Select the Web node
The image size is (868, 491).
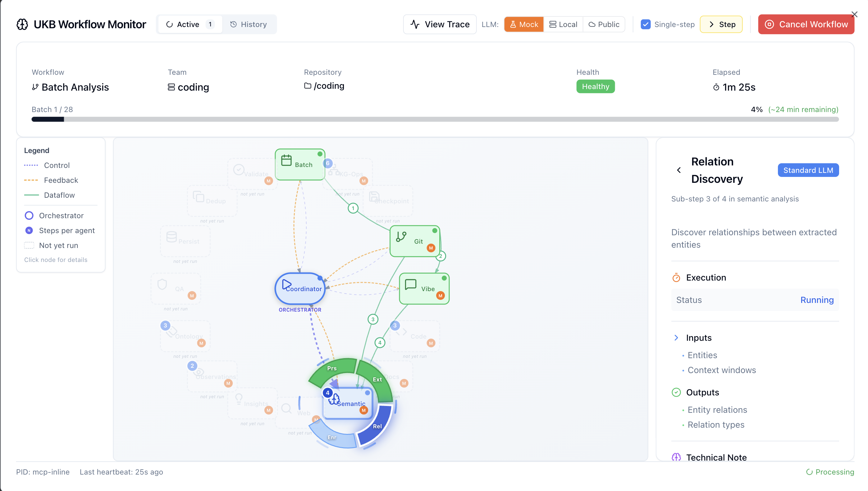pyautogui.click(x=297, y=413)
